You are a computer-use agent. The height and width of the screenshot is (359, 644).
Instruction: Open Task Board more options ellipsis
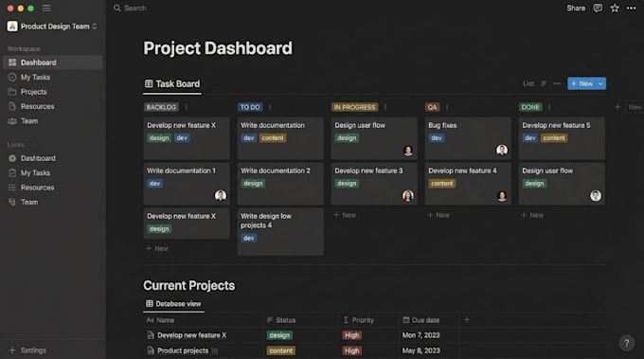coord(557,83)
